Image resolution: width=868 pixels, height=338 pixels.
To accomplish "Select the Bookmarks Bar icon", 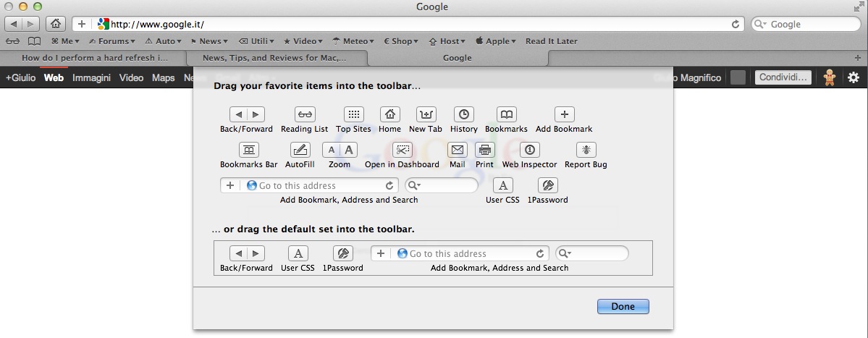I will pyautogui.click(x=248, y=150).
